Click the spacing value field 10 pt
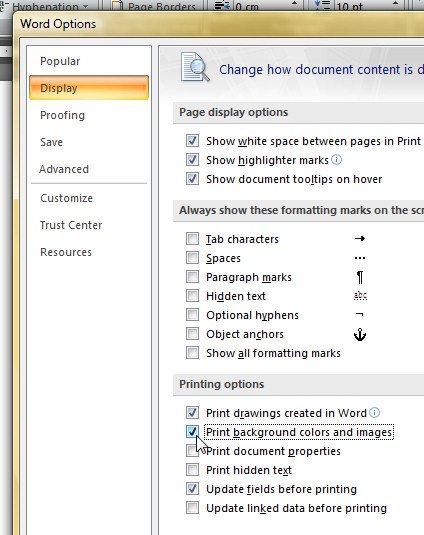Screen dimensions: 424x535 (x=363, y=6)
